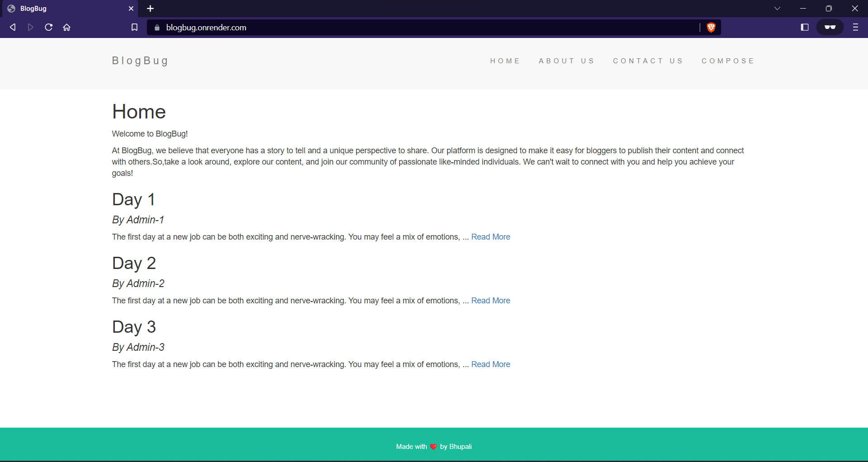The image size is (868, 462).
Task: Click the back navigation arrow
Action: [13, 28]
